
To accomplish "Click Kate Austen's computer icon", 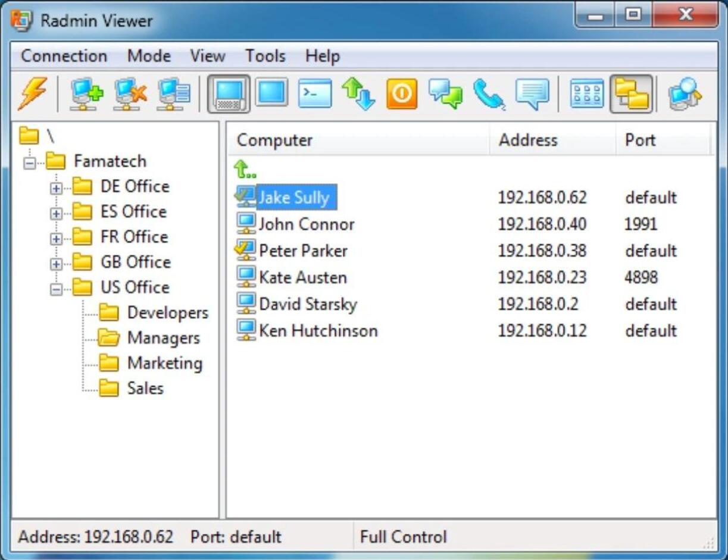I will 246,277.
